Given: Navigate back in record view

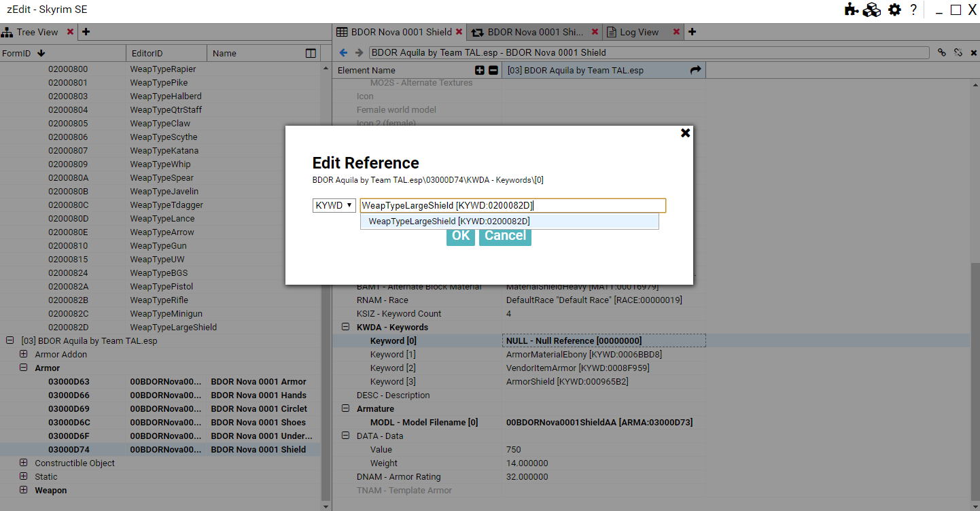Looking at the screenshot, I should [344, 52].
